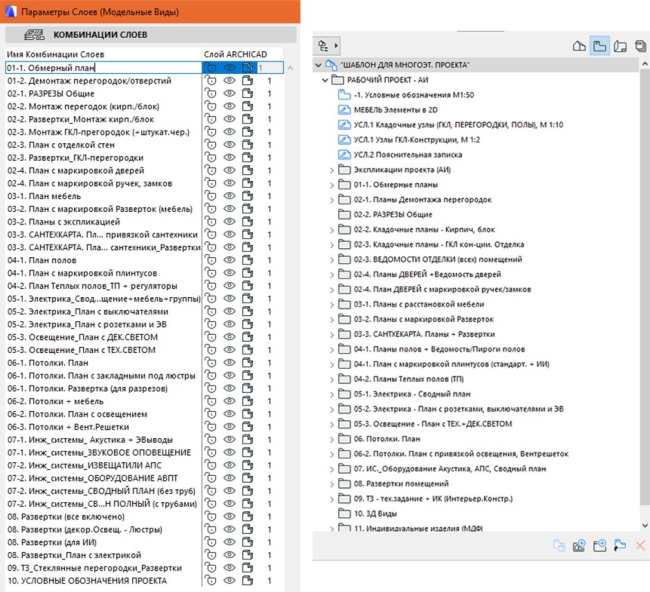Expand the 'Экспликации проекта (АИ)' folder

click(x=332, y=171)
